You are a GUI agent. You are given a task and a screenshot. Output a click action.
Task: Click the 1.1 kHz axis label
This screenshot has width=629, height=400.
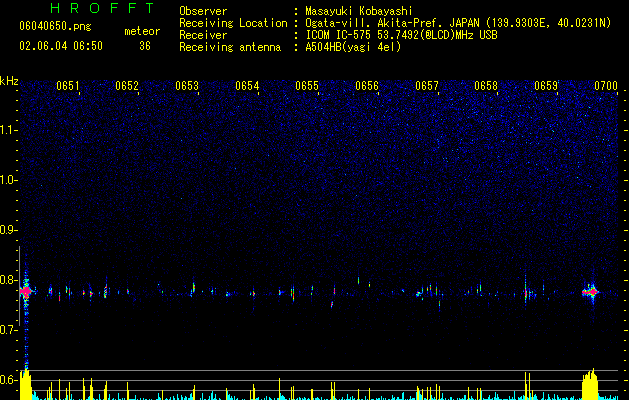tap(9, 130)
